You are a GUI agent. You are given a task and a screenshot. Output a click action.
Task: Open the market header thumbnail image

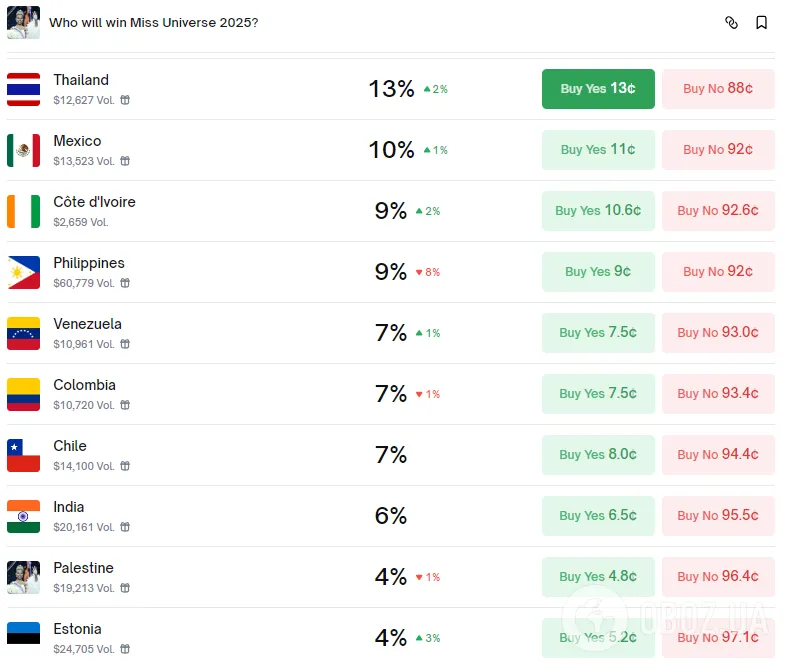click(24, 22)
